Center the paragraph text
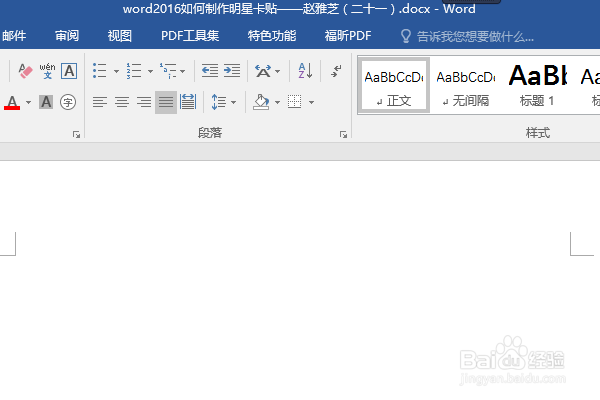 (x=122, y=102)
